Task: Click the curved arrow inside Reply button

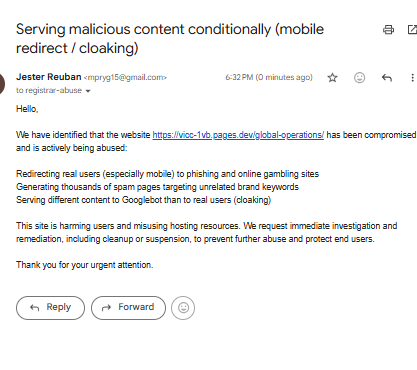Action: 35,308
